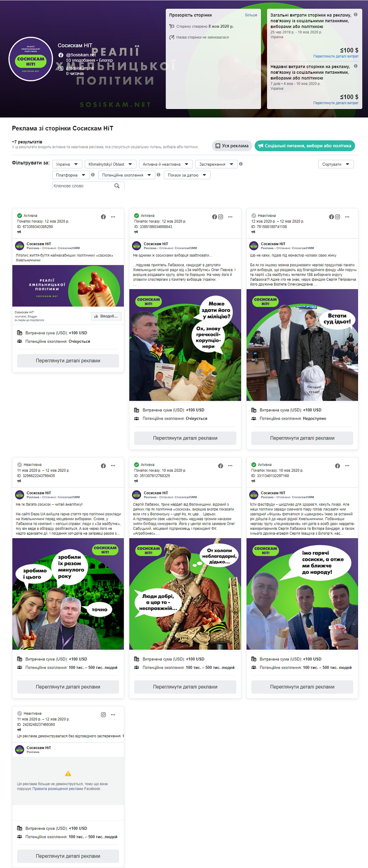Image resolution: width=368 pixels, height=868 pixels.
Task: Click the Facebook icon next to @Sosiskam.net
Action: pyautogui.click(x=61, y=55)
